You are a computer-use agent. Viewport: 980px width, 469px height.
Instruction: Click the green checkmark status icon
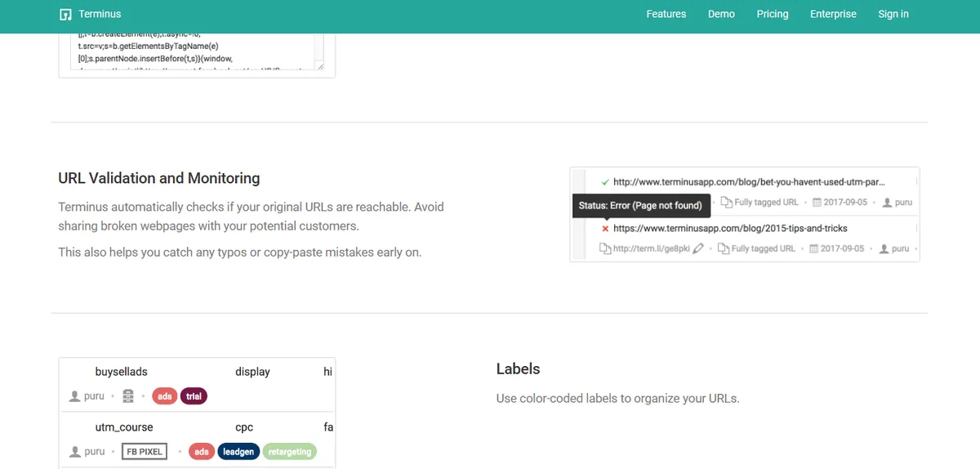point(604,182)
